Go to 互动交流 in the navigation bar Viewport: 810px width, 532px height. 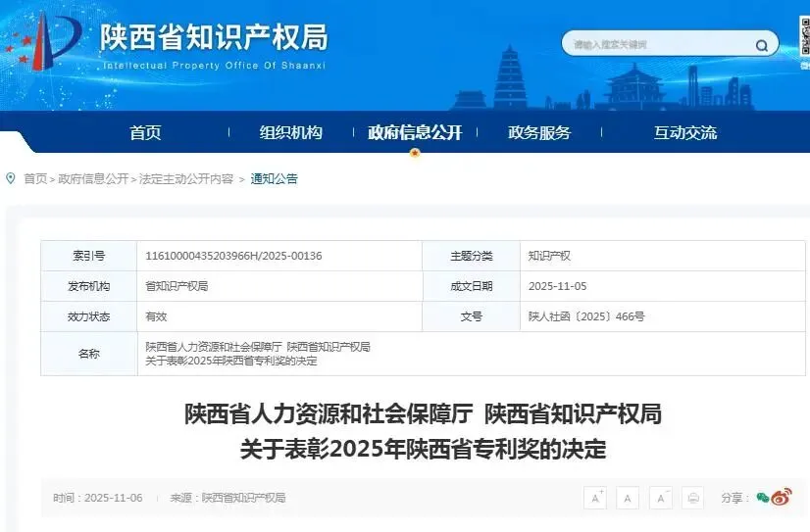tap(685, 133)
